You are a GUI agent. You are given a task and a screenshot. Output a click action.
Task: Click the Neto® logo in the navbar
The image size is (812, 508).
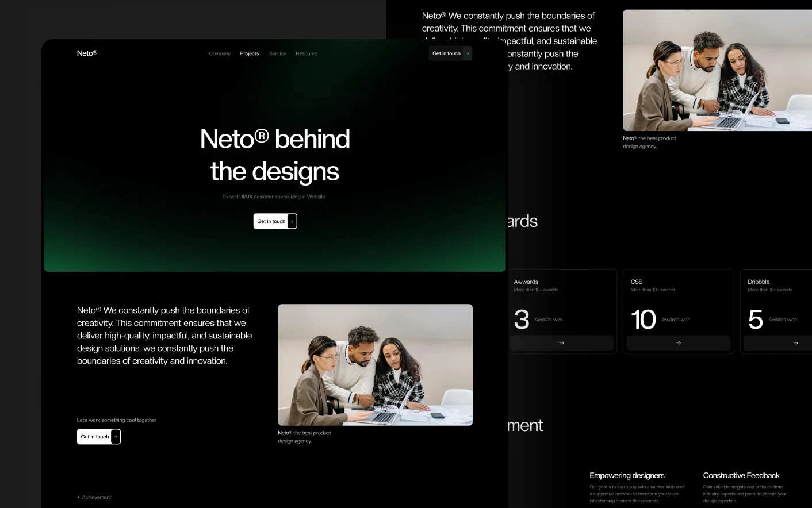click(x=87, y=53)
